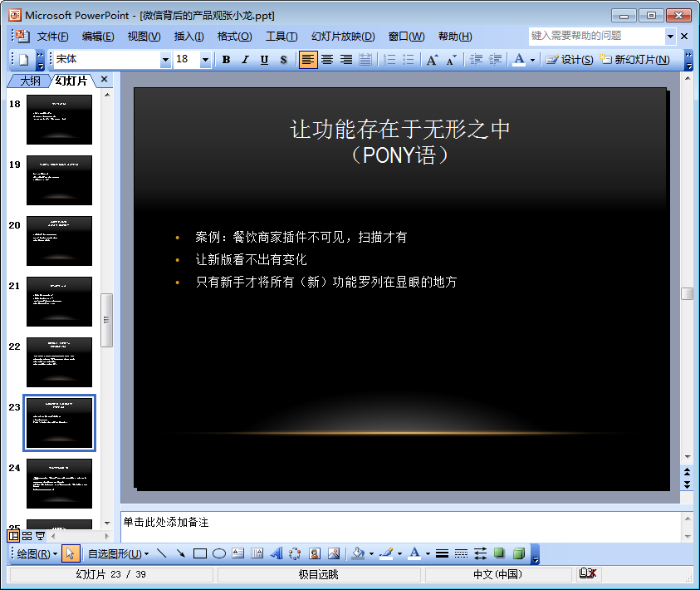The height and width of the screenshot is (590, 700).
Task: Open arrow style options
Action: [480, 553]
